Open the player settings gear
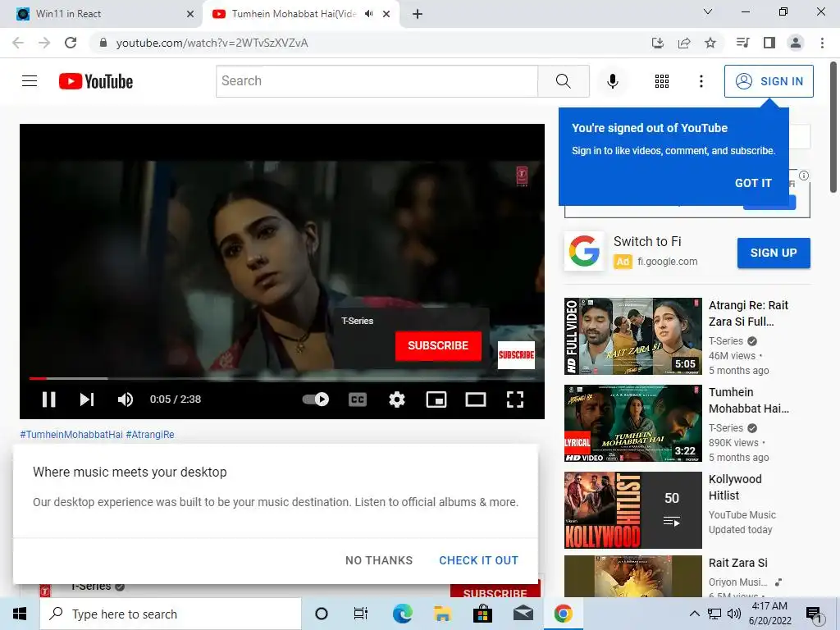 point(397,399)
